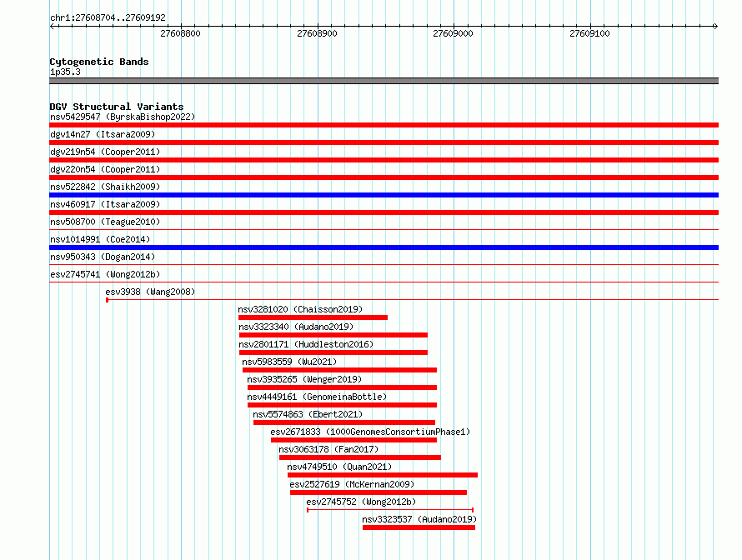Click the chr1:27608704..27609192 region label

pos(108,17)
